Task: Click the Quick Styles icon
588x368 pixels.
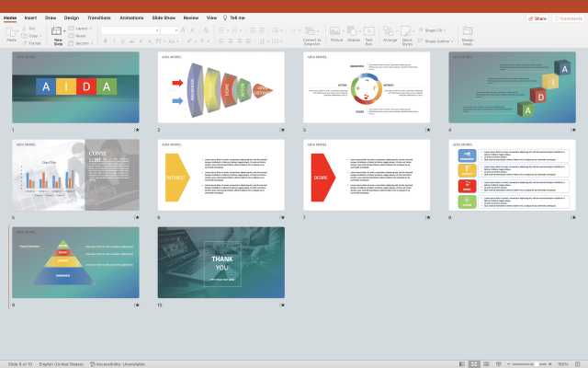Action: 407,32
